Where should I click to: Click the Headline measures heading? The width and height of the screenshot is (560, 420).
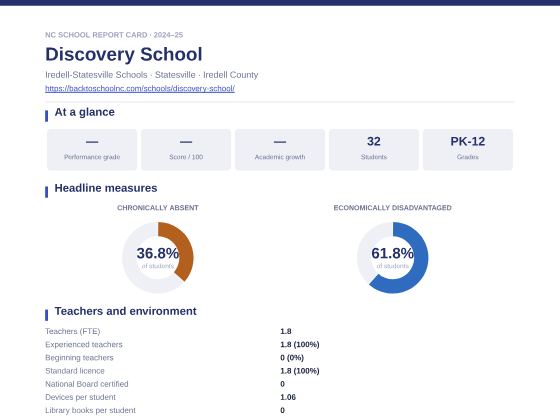[x=106, y=188]
